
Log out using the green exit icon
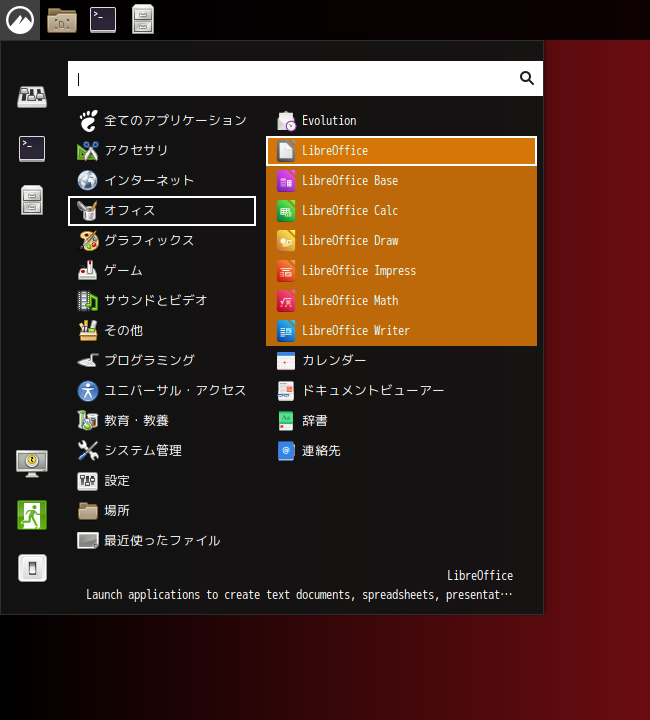32,515
